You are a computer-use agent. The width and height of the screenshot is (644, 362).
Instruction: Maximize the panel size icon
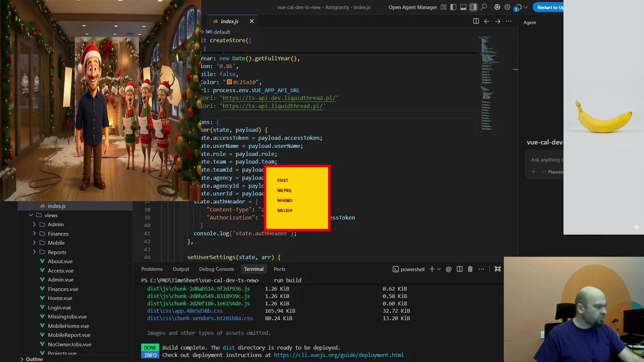click(498, 269)
